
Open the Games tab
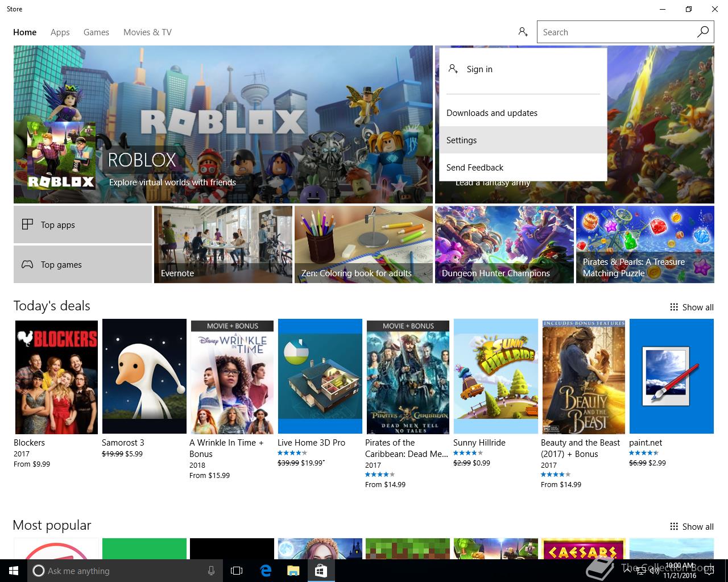pyautogui.click(x=96, y=32)
